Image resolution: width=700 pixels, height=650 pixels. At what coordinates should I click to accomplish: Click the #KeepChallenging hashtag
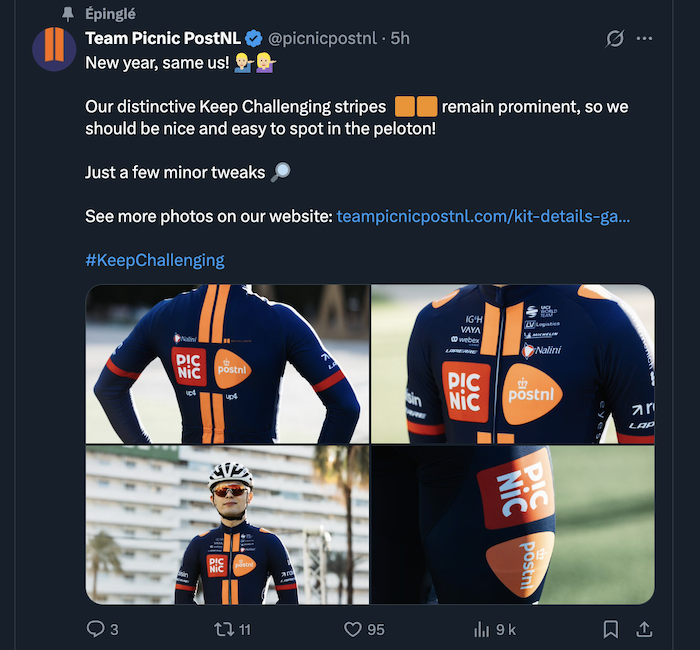tap(155, 260)
